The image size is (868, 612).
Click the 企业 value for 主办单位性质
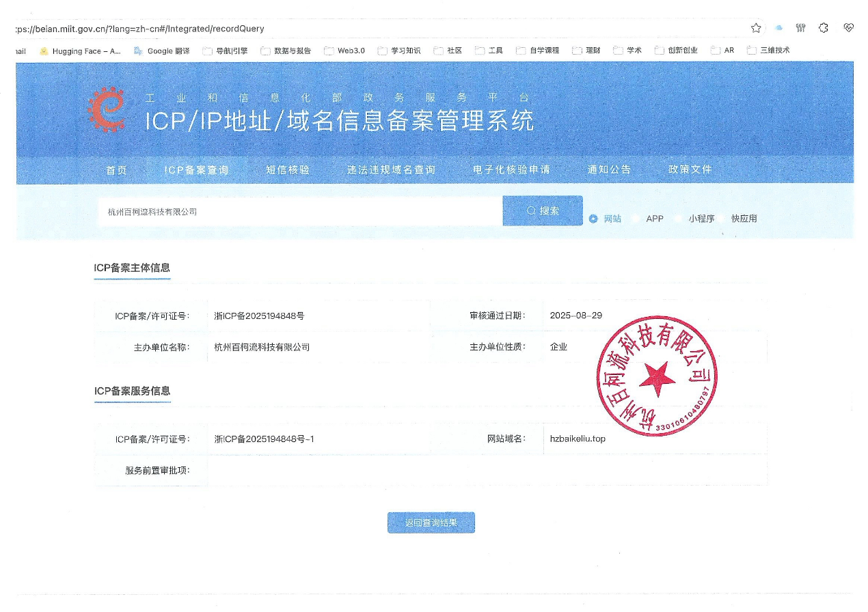click(x=558, y=347)
